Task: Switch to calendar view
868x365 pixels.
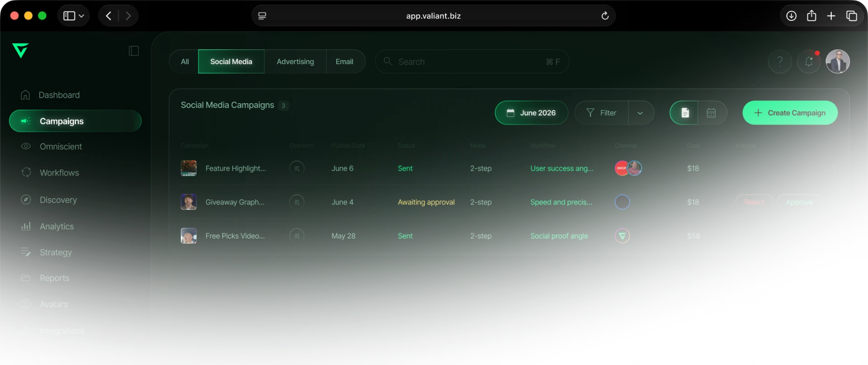Action: click(711, 113)
